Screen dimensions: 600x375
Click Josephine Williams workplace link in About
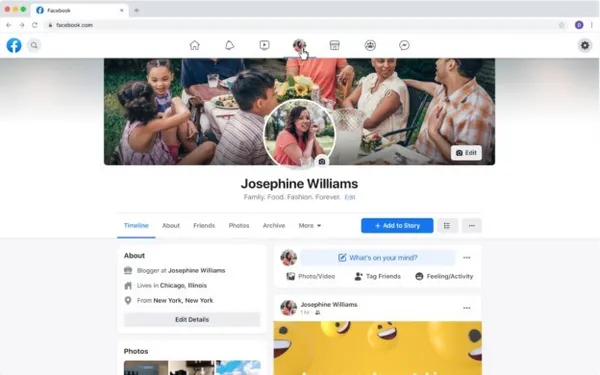[x=197, y=271]
